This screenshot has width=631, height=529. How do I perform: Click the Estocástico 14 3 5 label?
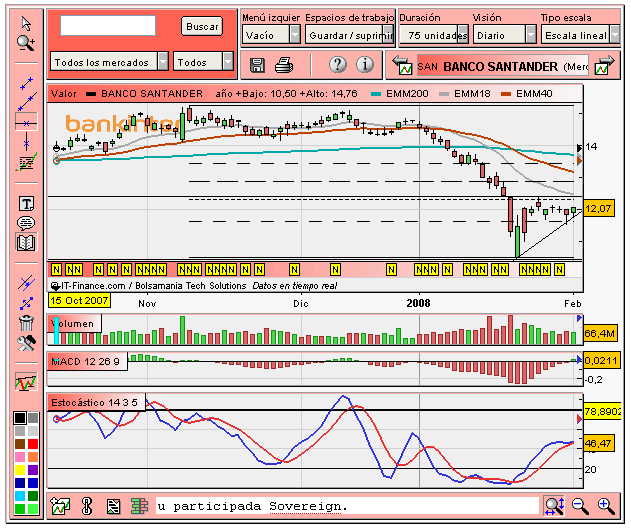[96, 402]
